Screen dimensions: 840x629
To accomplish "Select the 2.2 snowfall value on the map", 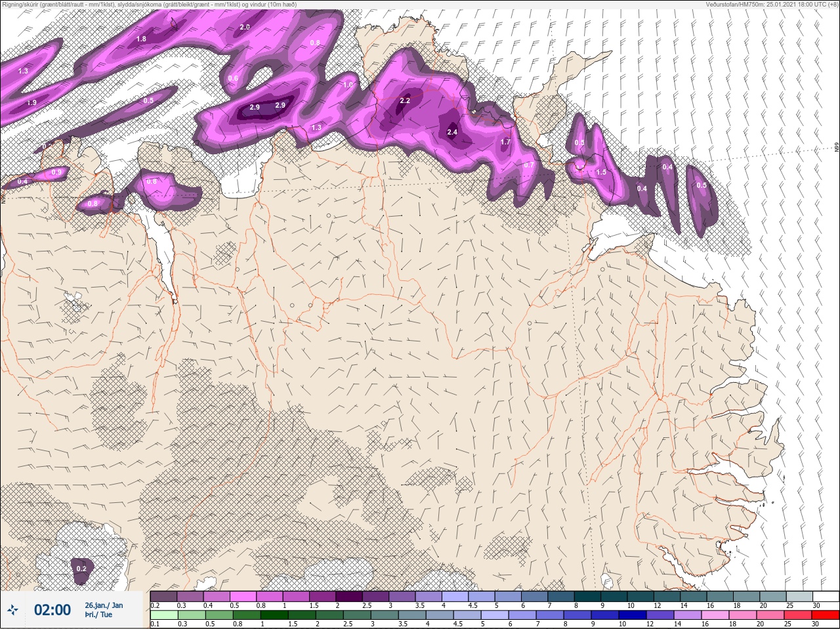I will coord(405,100).
